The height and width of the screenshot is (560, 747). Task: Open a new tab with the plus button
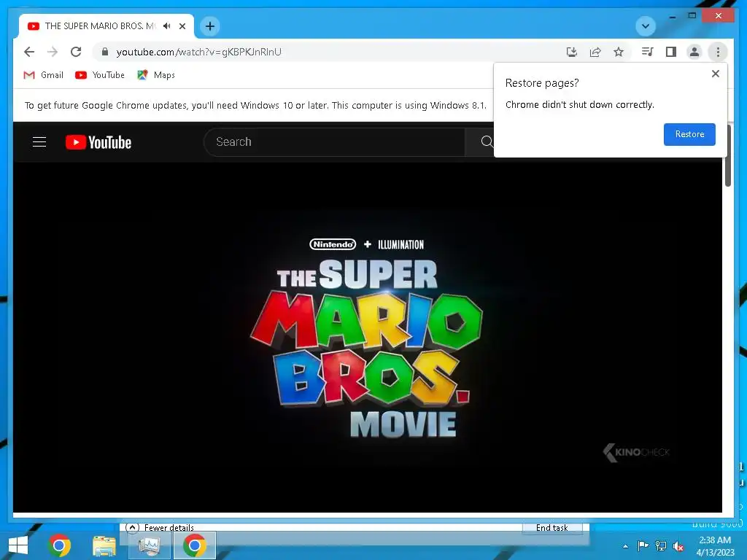click(210, 26)
